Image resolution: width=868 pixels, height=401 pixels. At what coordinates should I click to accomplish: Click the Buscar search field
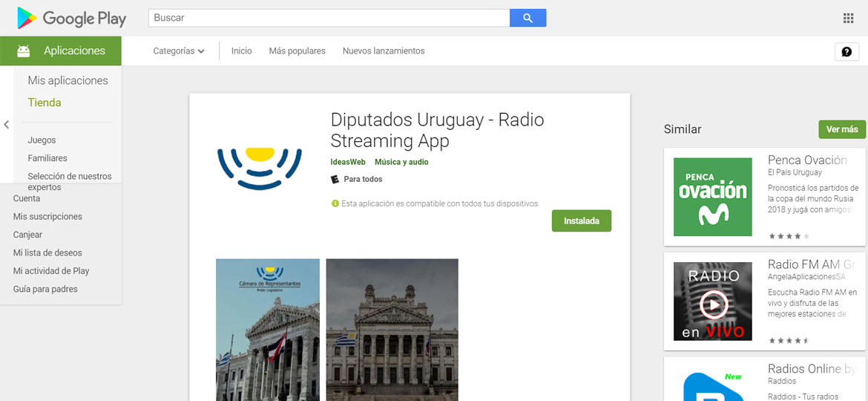(x=329, y=18)
